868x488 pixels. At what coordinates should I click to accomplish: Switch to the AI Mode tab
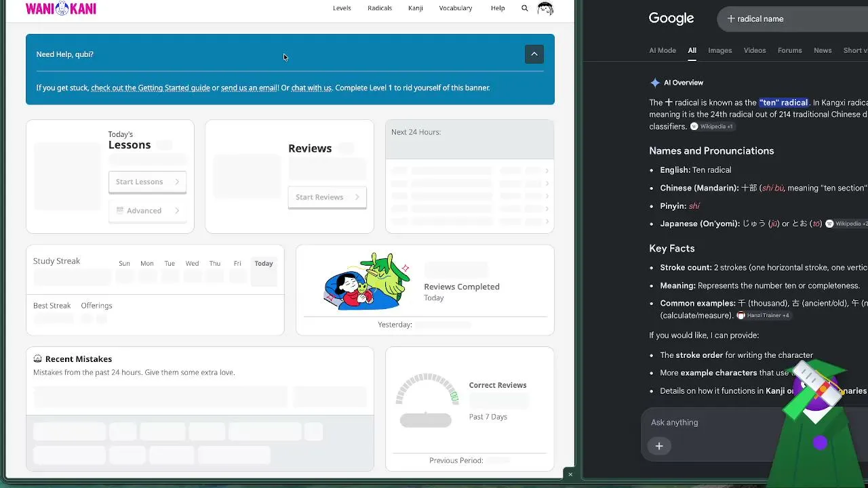[x=663, y=50]
